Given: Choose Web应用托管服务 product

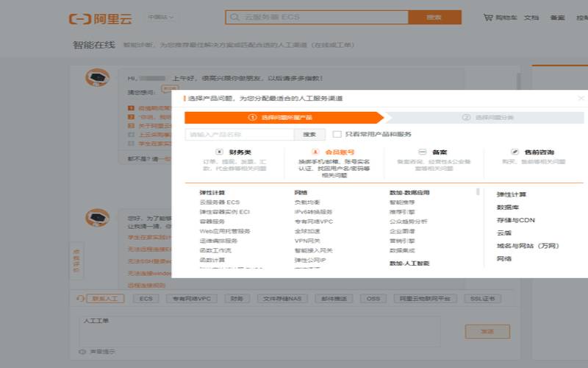Looking at the screenshot, I should click(225, 231).
